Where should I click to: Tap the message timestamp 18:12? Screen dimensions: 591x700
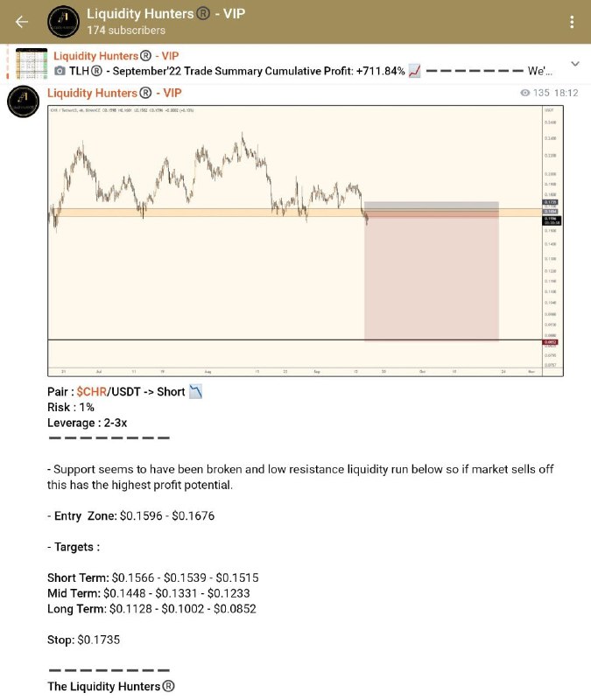coord(566,93)
